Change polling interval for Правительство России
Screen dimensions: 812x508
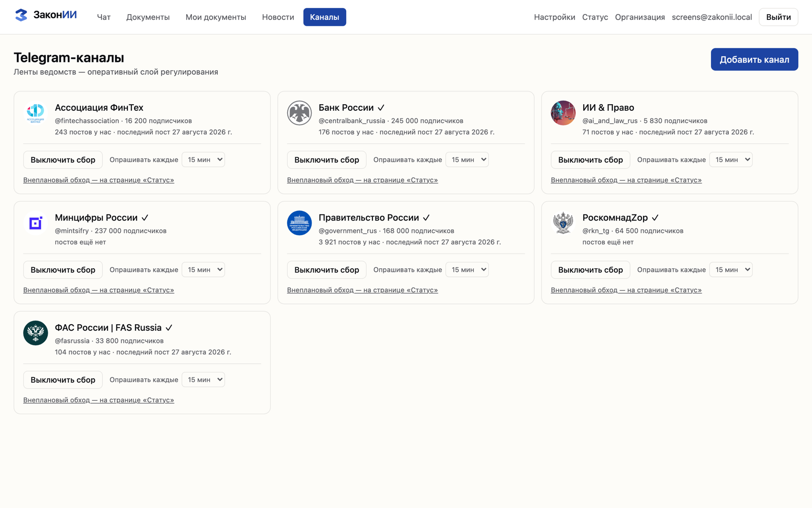[467, 270]
